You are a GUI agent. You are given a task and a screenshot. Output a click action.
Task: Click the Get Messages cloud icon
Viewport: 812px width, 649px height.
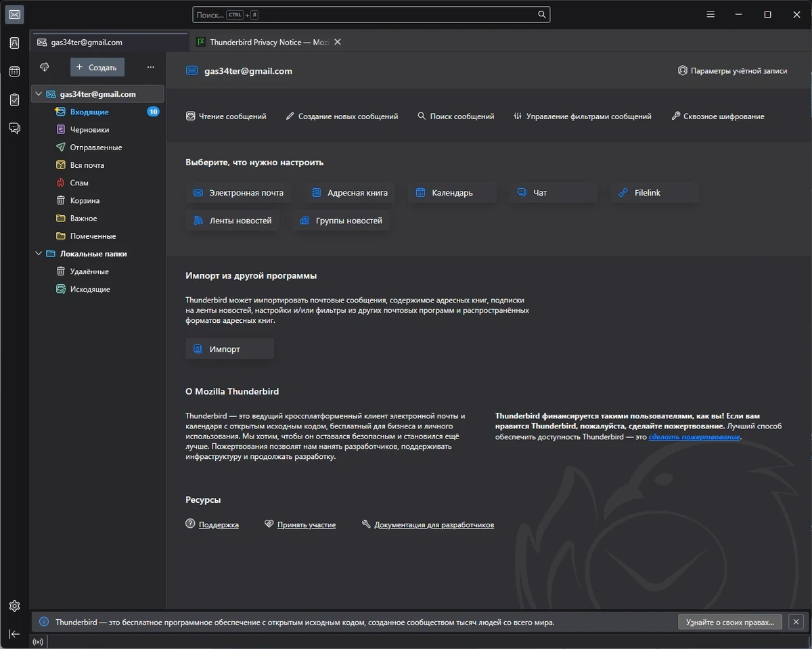pos(45,67)
